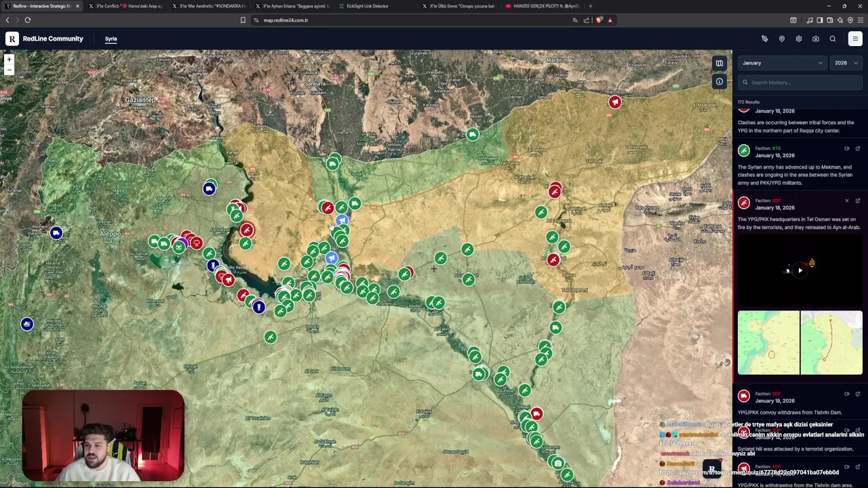Image resolution: width=868 pixels, height=488 pixels.
Task: Click red marker along Euphrates near Deir ez-Zor
Action: pyautogui.click(x=536, y=413)
